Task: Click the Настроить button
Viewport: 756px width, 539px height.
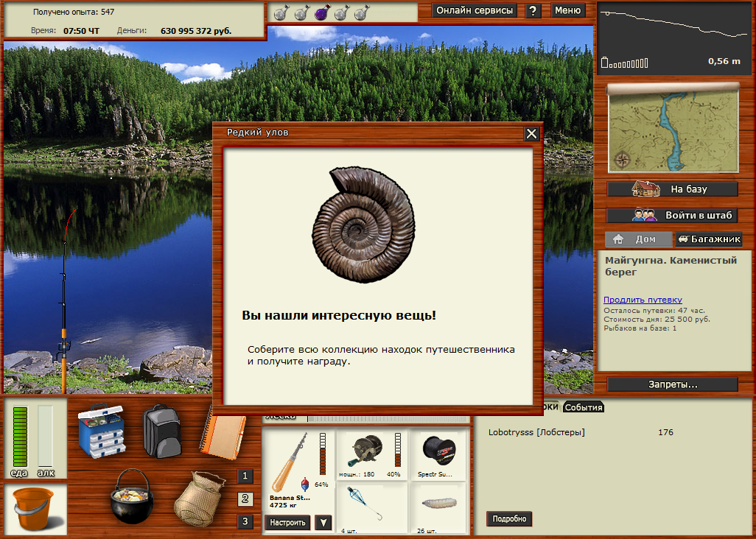Action: 287,523
